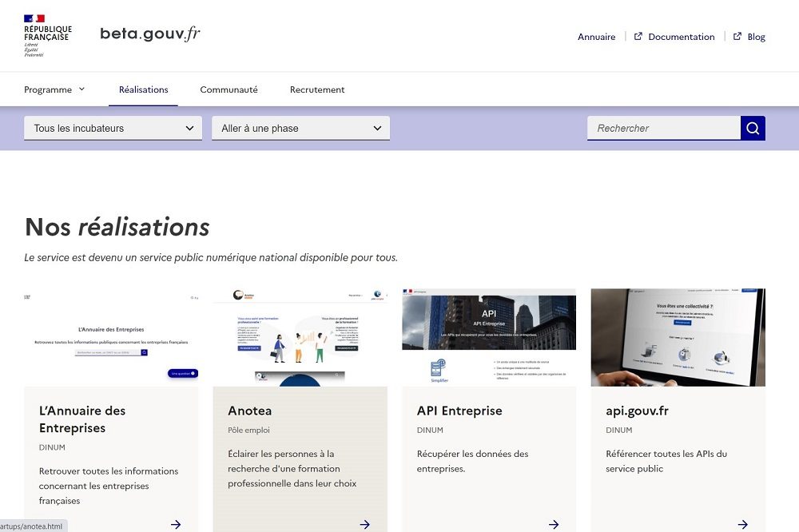Open the beta.gouv.fr home logo
Image resolution: width=799 pixels, height=532 pixels.
pos(150,34)
